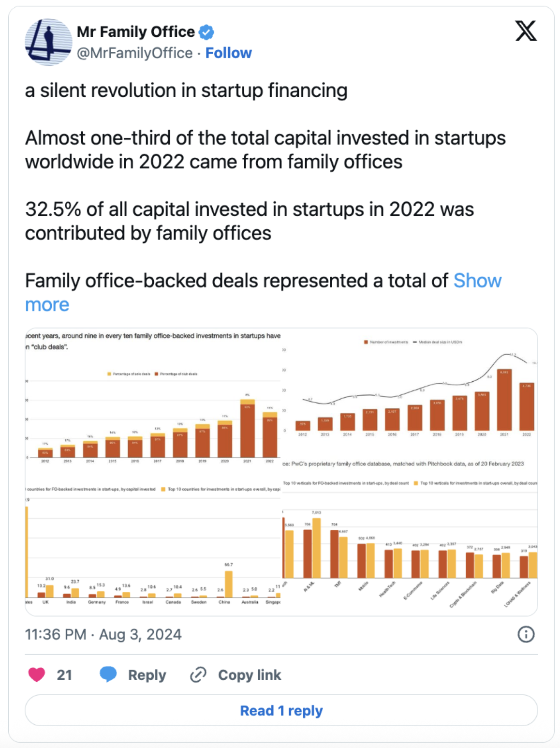Expand the post with Show more
The image size is (560, 748).
(477, 281)
